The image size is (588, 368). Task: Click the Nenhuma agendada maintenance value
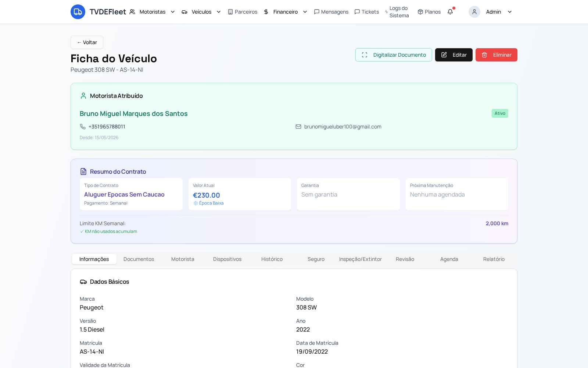tap(437, 194)
